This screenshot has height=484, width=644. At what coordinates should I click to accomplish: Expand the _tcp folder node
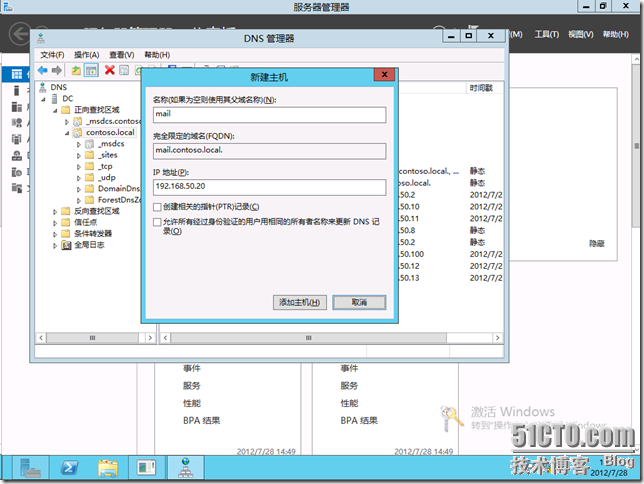tap(78, 167)
